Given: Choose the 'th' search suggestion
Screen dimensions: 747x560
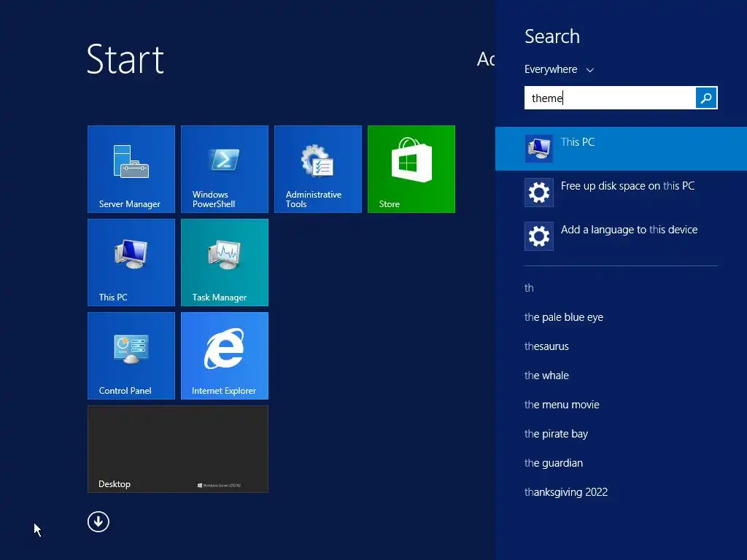Looking at the screenshot, I should (x=529, y=287).
